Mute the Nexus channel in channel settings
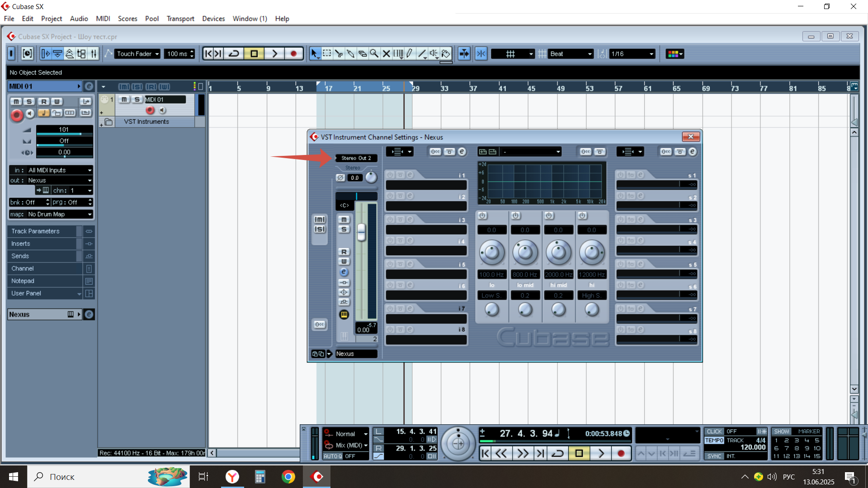 (x=344, y=220)
